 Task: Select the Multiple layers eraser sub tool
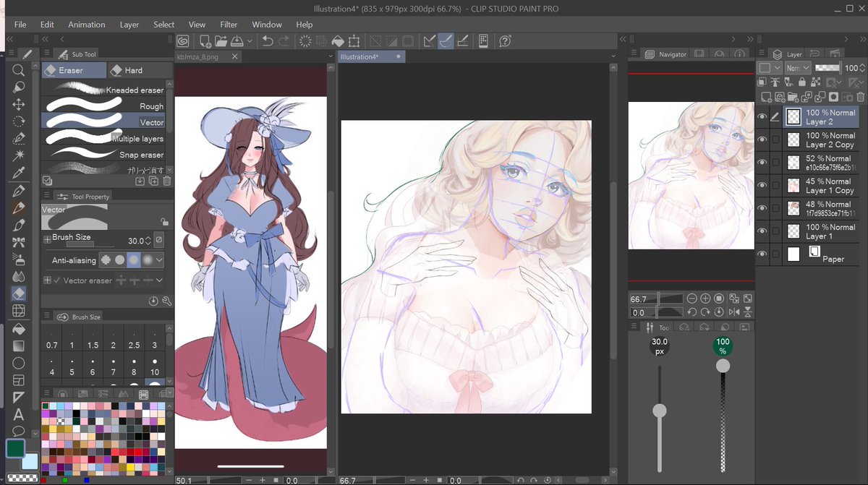click(103, 138)
